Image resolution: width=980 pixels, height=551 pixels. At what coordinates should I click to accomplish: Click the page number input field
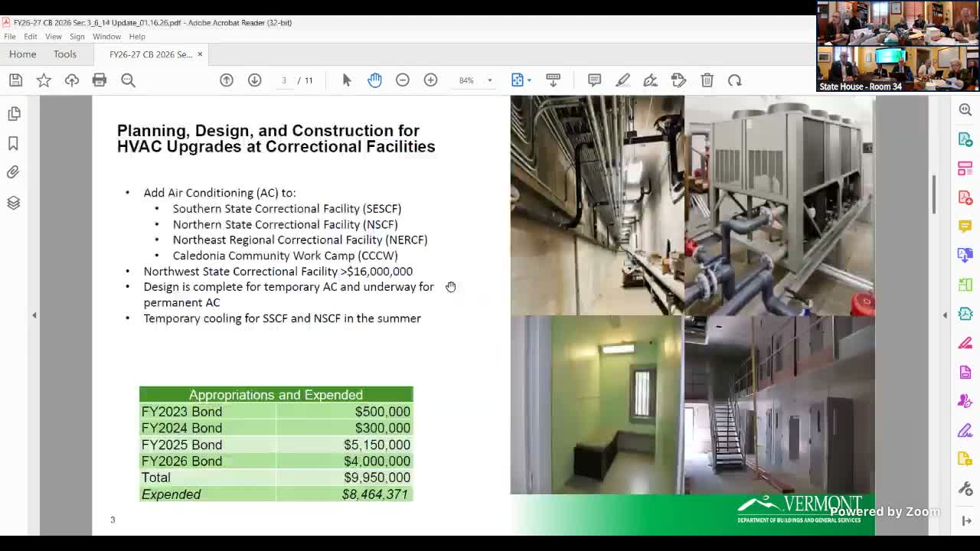tap(284, 80)
